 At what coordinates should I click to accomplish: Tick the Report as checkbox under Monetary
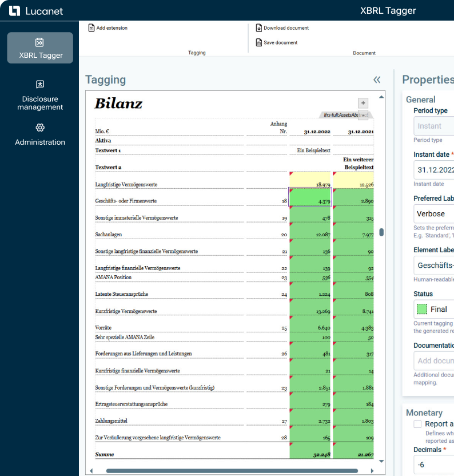(417, 425)
